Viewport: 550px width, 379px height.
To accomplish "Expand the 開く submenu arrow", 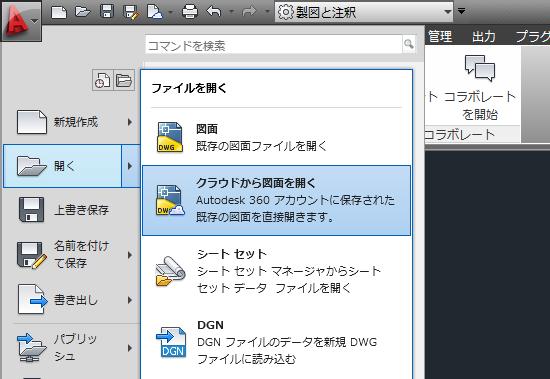I will pyautogui.click(x=130, y=166).
